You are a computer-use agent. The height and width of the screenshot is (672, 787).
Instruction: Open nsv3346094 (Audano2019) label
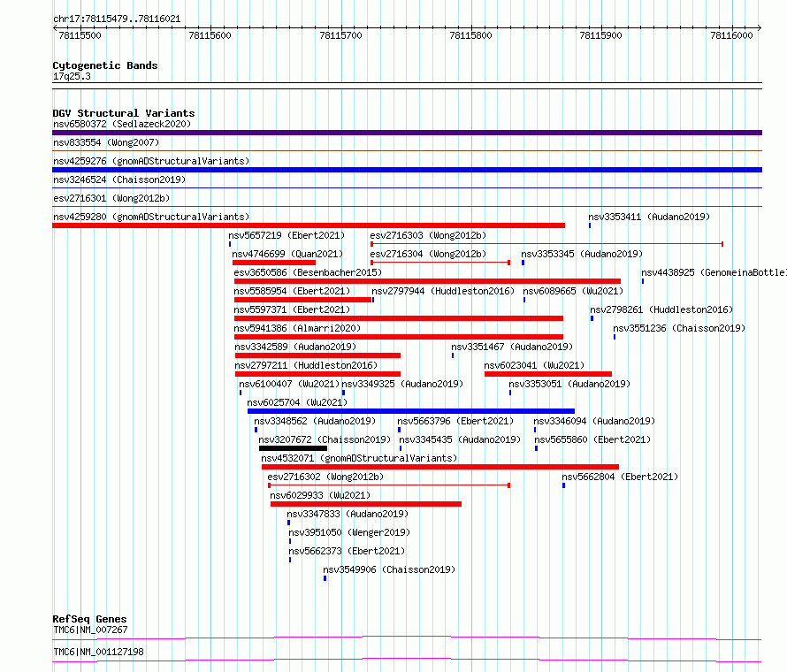594,421
